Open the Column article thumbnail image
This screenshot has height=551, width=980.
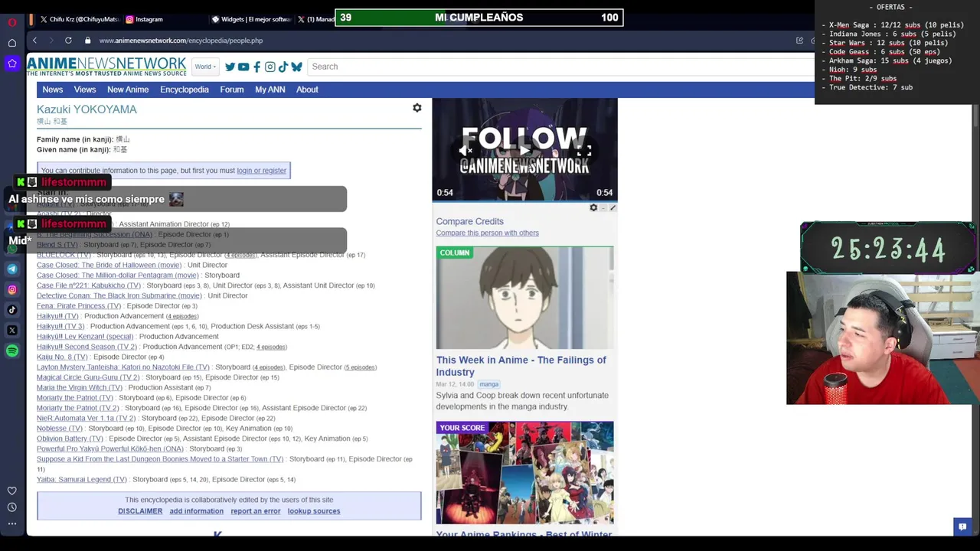coord(524,298)
